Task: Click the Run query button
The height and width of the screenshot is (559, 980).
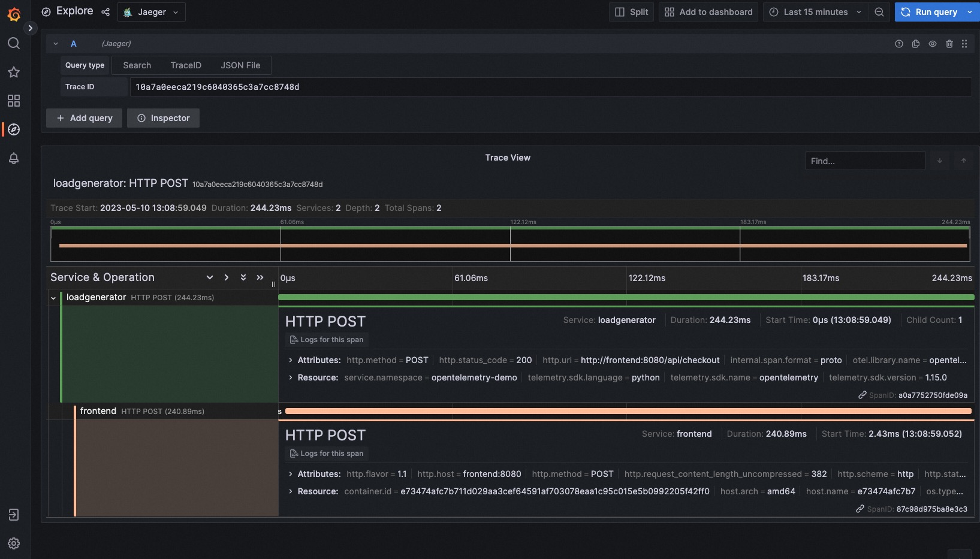Action: (x=928, y=12)
